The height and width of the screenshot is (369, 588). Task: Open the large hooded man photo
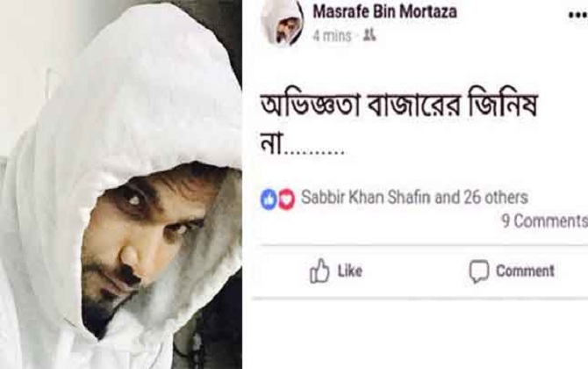[x=121, y=184]
